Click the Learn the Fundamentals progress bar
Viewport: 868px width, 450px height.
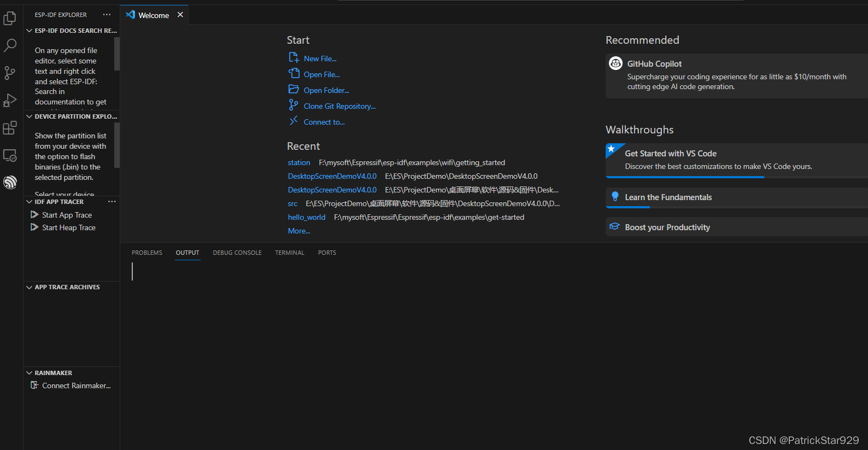coord(628,207)
